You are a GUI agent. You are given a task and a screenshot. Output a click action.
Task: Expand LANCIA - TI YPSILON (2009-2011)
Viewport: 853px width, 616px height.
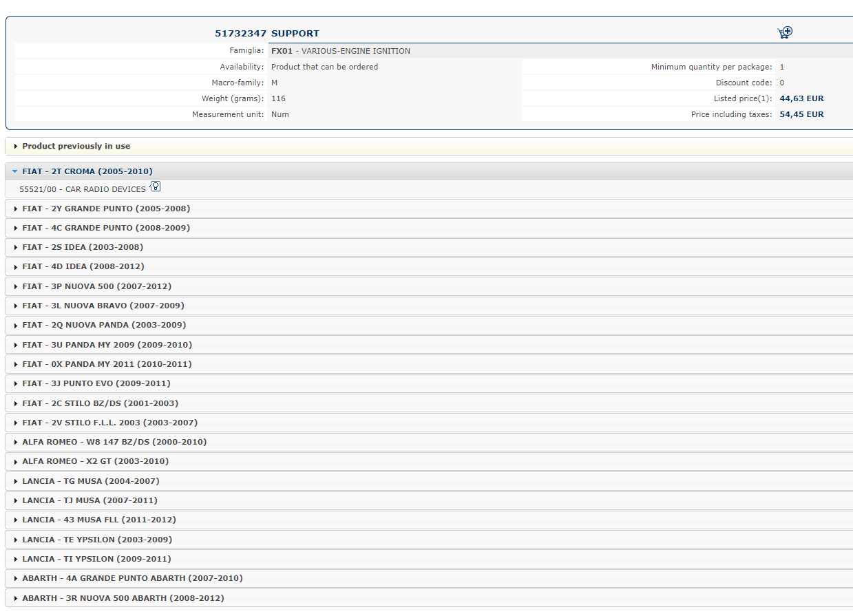click(x=429, y=559)
